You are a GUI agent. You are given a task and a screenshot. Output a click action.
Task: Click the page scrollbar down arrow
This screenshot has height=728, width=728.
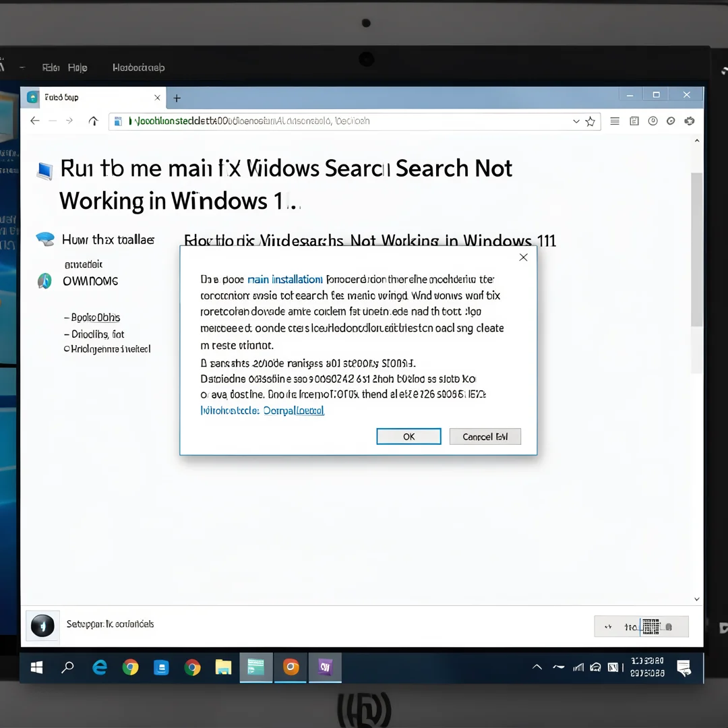tap(697, 599)
